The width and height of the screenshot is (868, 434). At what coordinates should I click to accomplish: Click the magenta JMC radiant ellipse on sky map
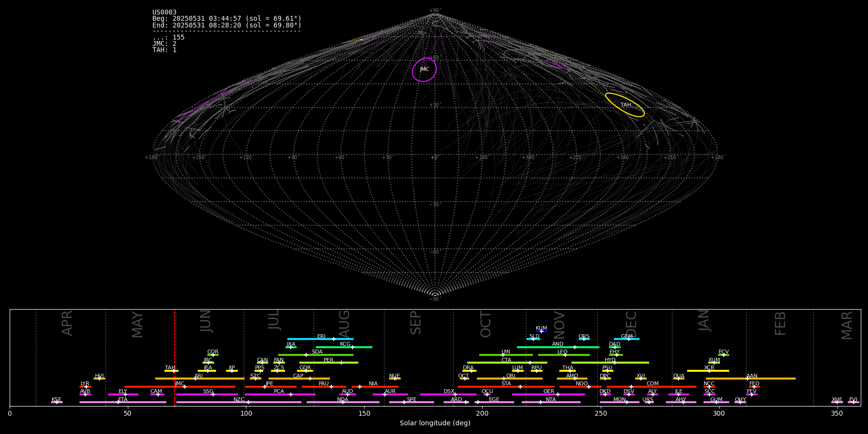coord(424,69)
